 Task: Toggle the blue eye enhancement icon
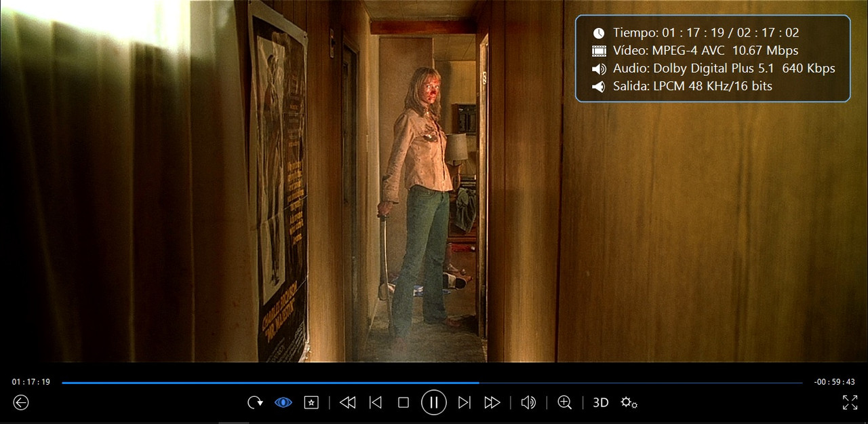[283, 402]
